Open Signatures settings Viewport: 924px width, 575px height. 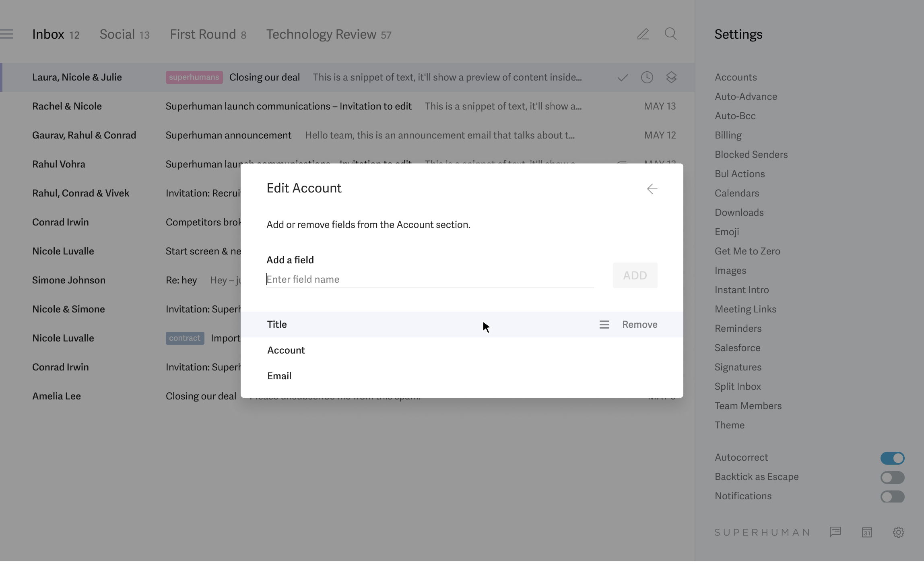[x=738, y=367]
